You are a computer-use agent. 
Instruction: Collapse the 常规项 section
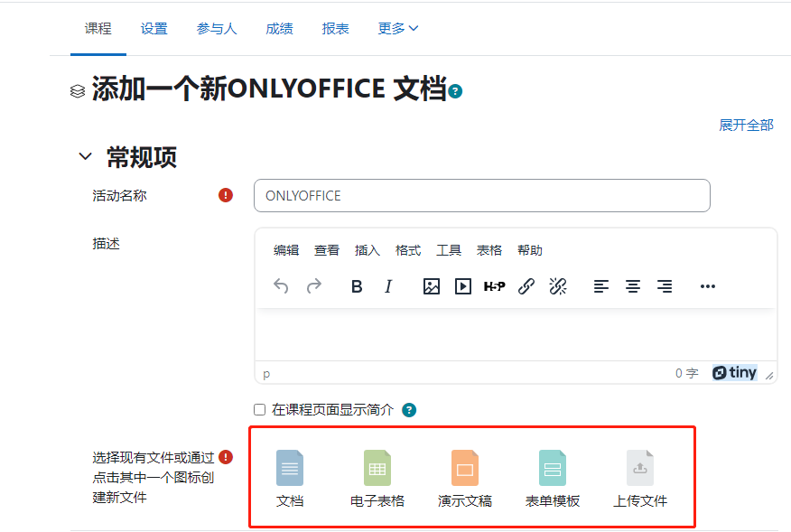(85, 156)
